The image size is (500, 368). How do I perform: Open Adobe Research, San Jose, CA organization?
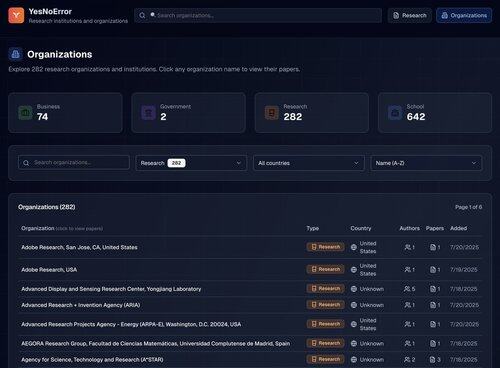click(79, 247)
